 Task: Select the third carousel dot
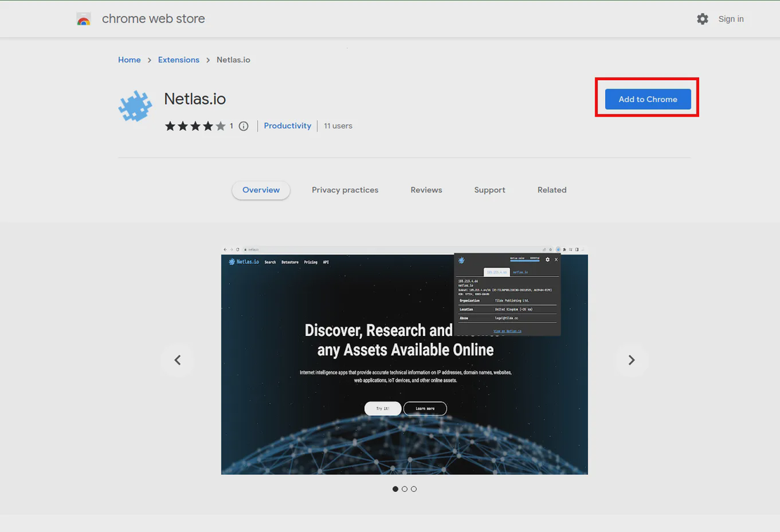click(x=414, y=489)
